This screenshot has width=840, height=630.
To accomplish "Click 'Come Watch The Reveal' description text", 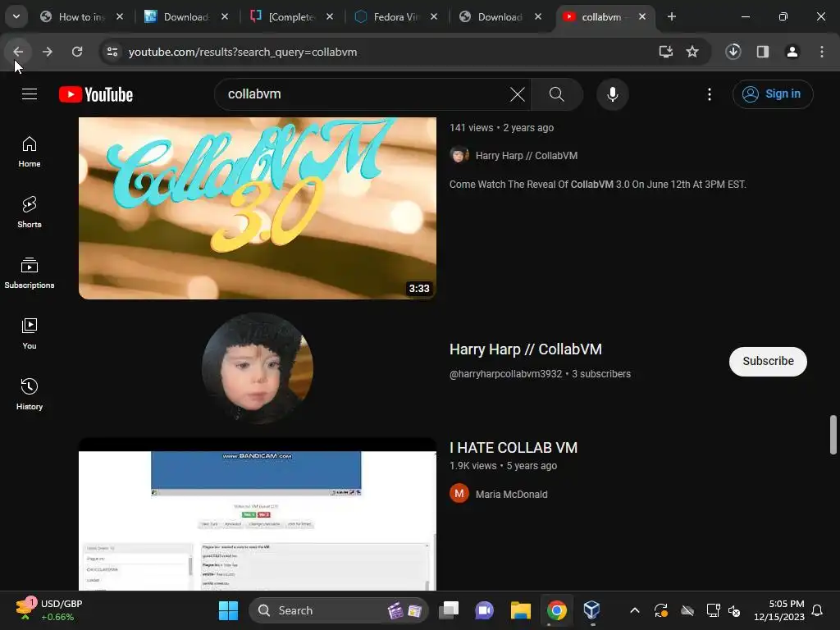I will tap(597, 185).
